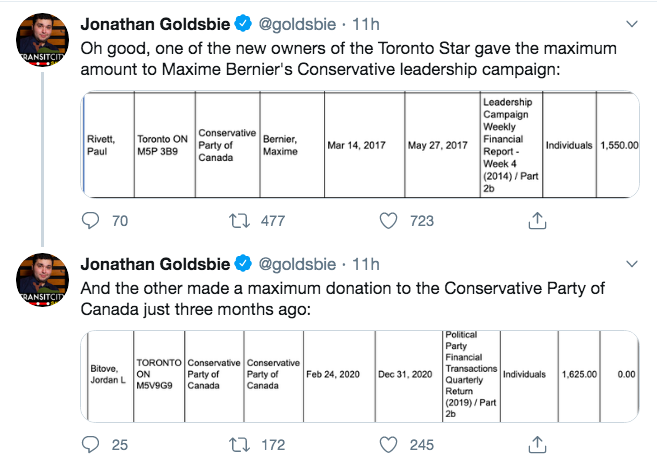The height and width of the screenshot is (464, 657).
Task: Open Jonathan Goldsbie's profile from first tweet name
Action: tap(154, 22)
